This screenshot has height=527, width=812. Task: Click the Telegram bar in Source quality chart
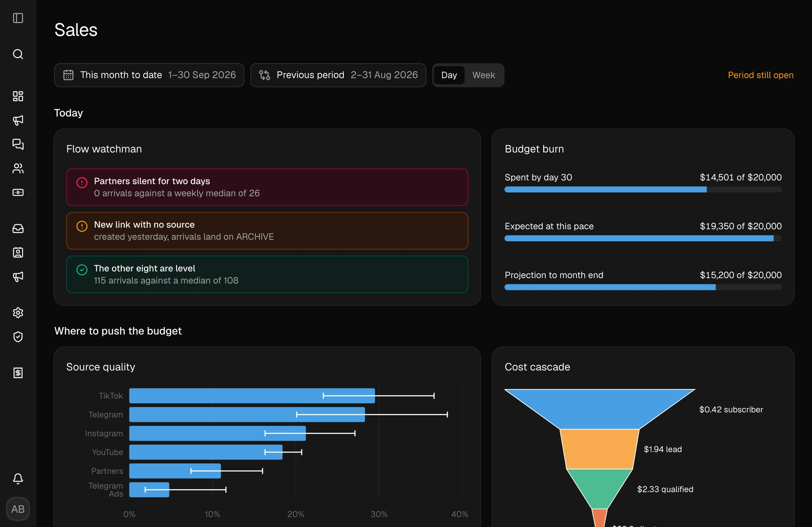(x=247, y=415)
